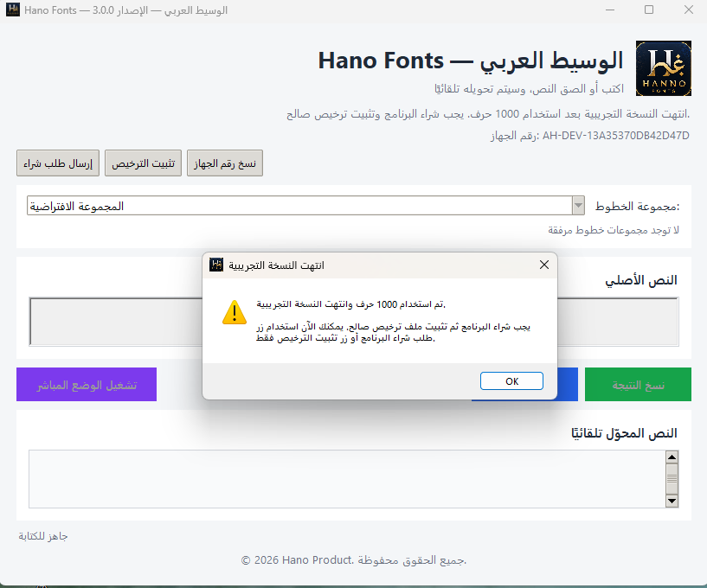707x588 pixels.
Task: Click the مجموعة الخطوط label
Action: (637, 207)
